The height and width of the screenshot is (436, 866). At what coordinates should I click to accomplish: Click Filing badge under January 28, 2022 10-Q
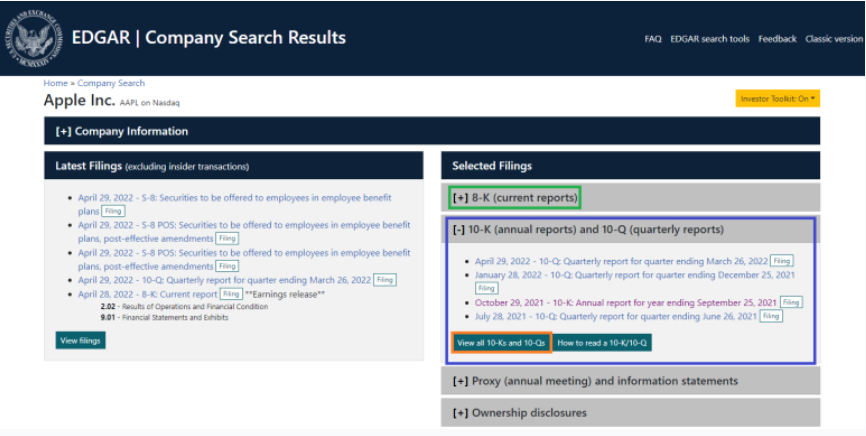[x=487, y=288]
